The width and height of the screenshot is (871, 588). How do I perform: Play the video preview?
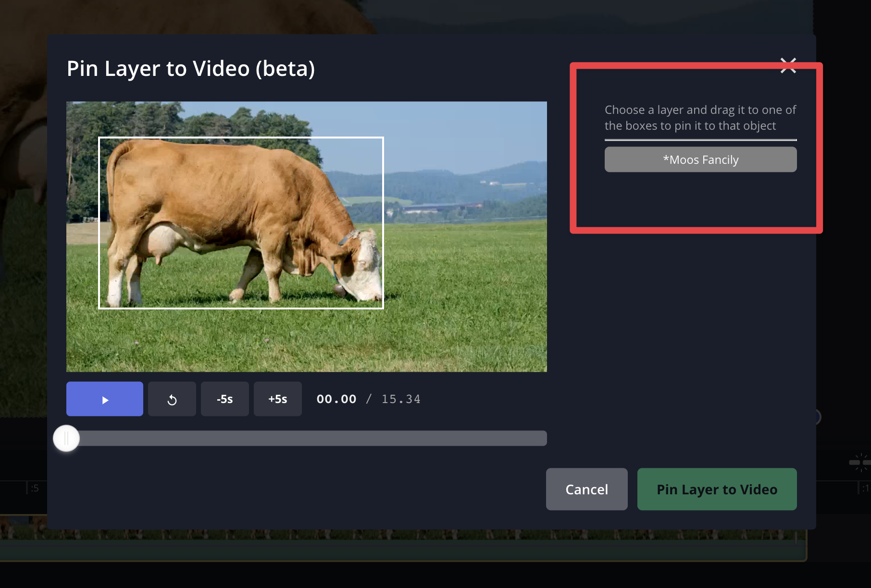105,399
